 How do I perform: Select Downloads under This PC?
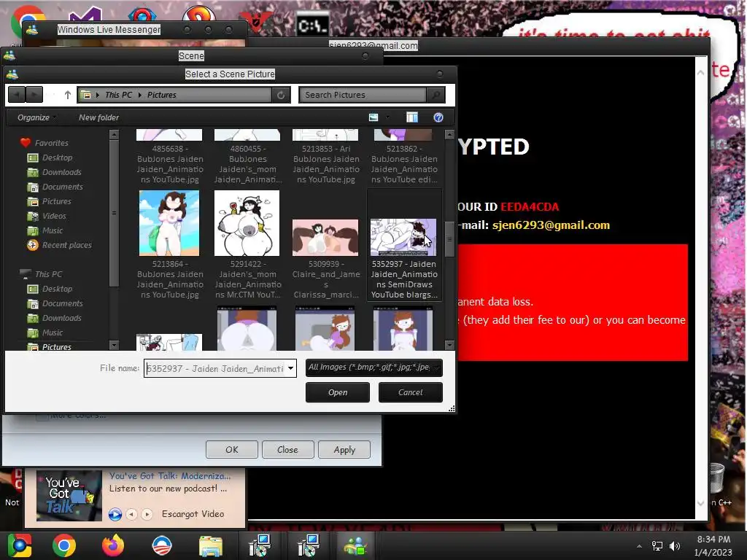coord(61,318)
